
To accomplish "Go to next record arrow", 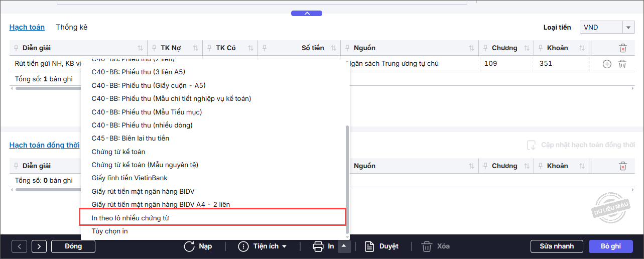I will point(39,246).
